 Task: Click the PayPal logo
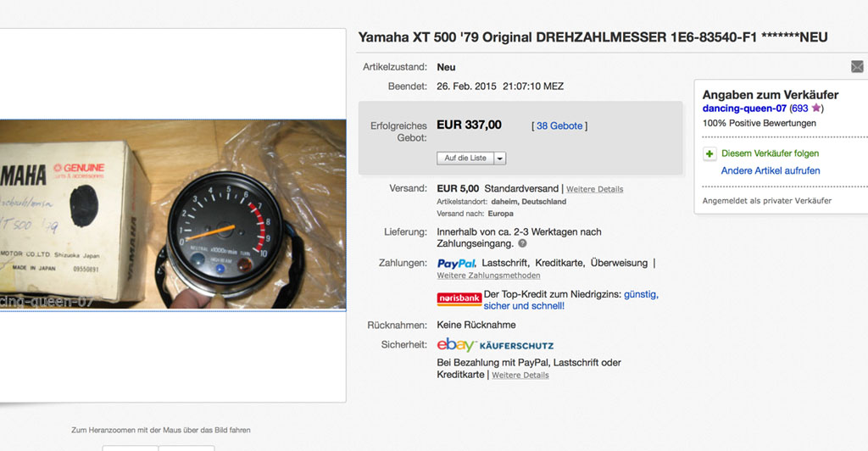click(456, 264)
